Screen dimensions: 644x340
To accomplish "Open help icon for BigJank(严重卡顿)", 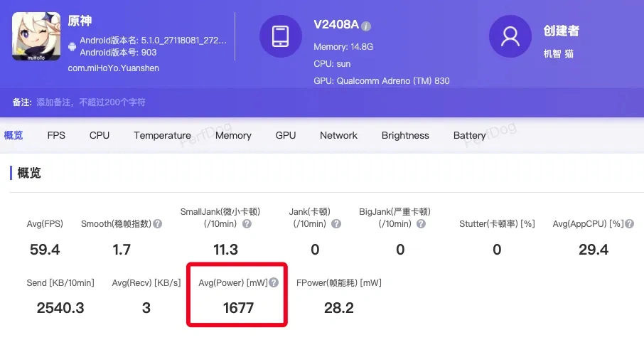I will click(421, 224).
